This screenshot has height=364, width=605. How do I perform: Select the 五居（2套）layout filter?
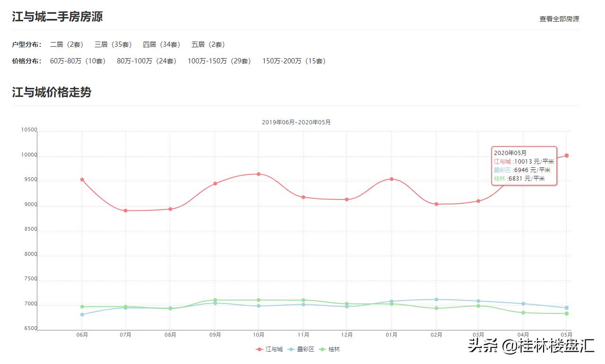[x=208, y=44]
